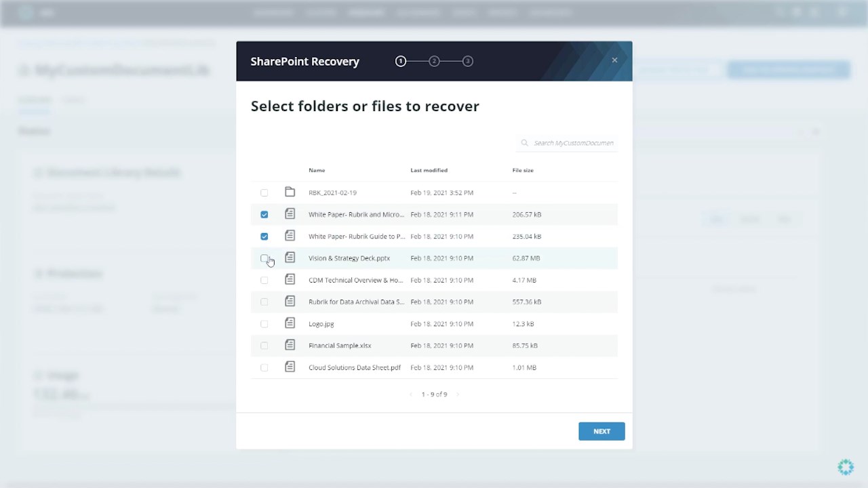Open the RBK_2021-02-19 folder name

click(x=332, y=192)
